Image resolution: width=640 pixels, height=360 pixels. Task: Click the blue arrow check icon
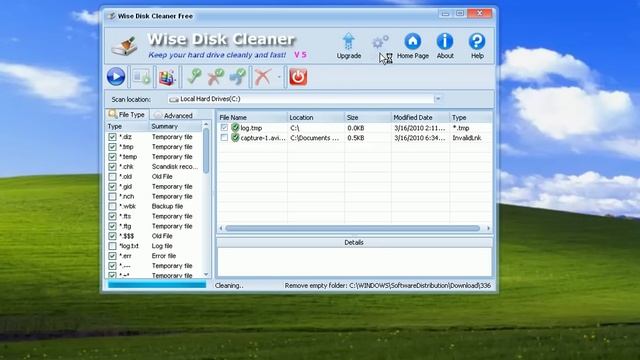tap(238, 76)
